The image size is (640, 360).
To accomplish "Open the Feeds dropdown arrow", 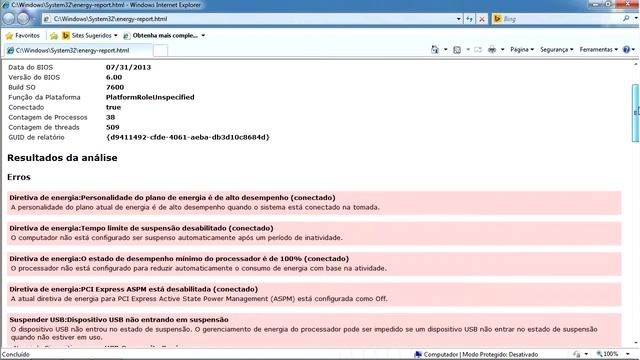I will pyautogui.click(x=468, y=49).
